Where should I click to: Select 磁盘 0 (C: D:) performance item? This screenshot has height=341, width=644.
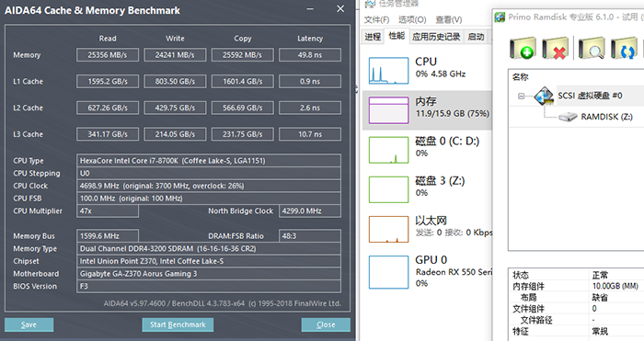point(427,150)
